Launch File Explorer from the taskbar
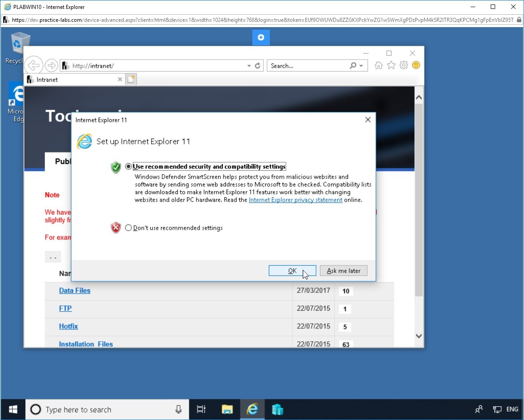The width and height of the screenshot is (524, 420). 227,409
